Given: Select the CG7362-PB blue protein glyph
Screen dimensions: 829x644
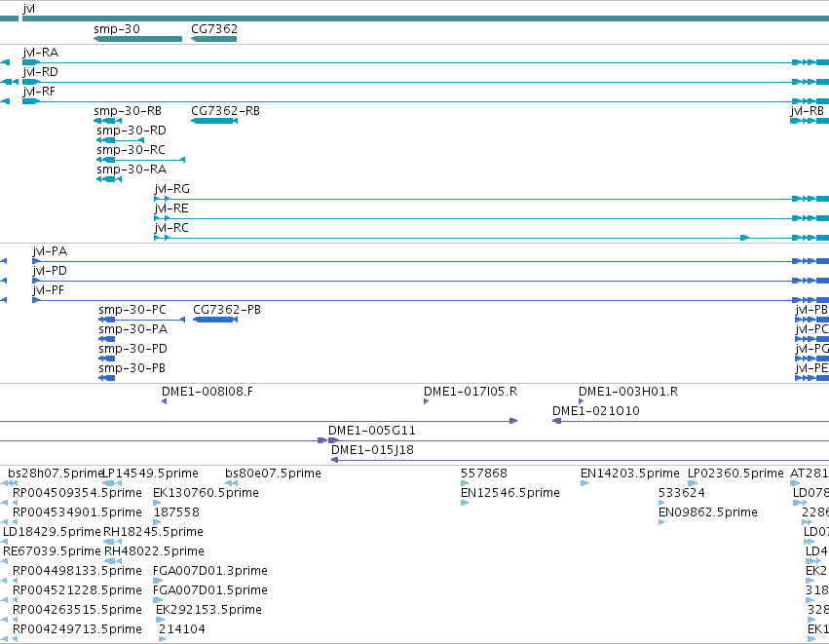Looking at the screenshot, I should 215,320.
